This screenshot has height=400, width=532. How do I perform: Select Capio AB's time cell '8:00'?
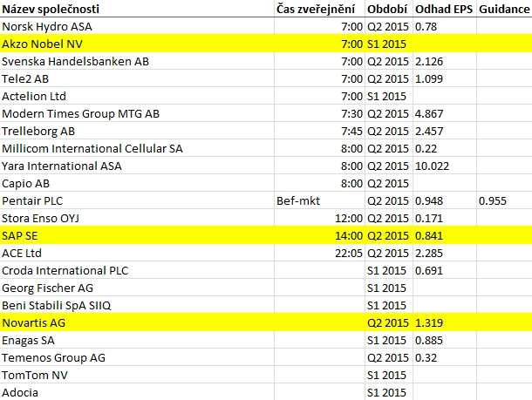(x=319, y=183)
